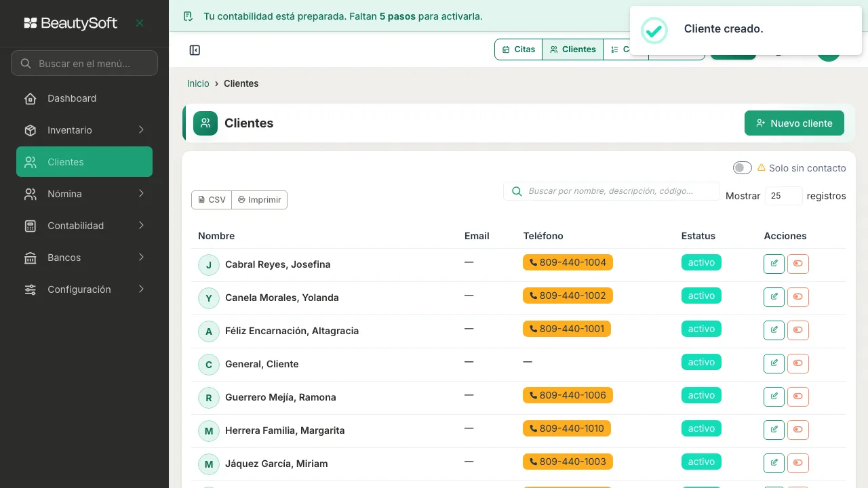The width and height of the screenshot is (868, 488).
Task: Expand the Nómina submenu chevron
Action: point(141,194)
